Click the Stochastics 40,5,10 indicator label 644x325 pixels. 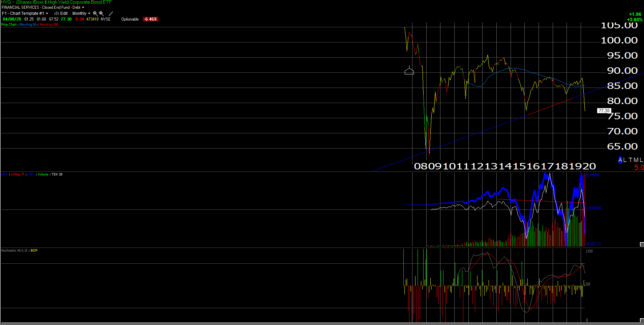(x=14, y=251)
